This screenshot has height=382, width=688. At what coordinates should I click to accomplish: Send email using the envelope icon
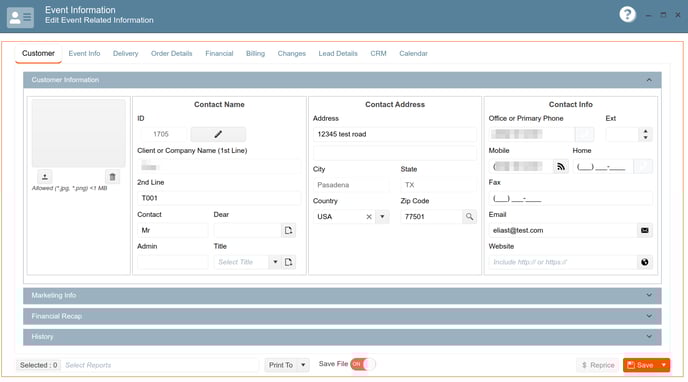point(645,230)
